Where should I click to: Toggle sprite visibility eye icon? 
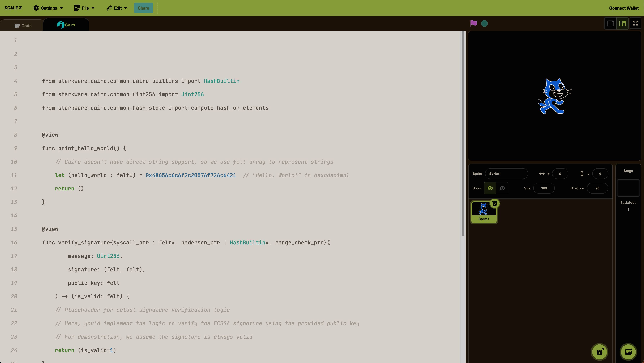point(490,188)
